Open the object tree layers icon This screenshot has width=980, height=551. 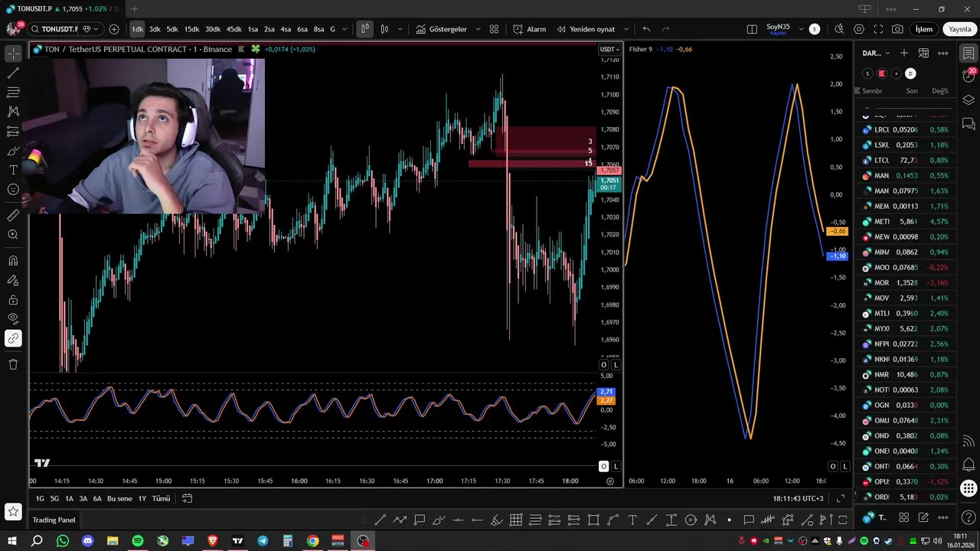[969, 100]
